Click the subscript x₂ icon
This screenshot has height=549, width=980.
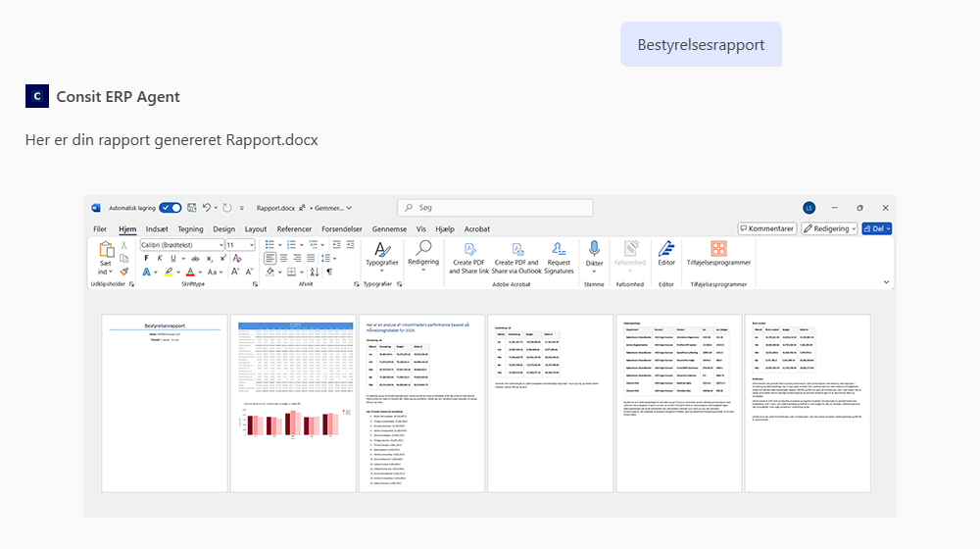pos(210,258)
